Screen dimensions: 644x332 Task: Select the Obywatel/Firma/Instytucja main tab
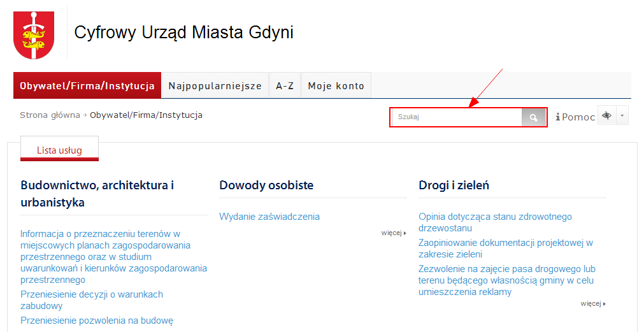click(x=87, y=85)
